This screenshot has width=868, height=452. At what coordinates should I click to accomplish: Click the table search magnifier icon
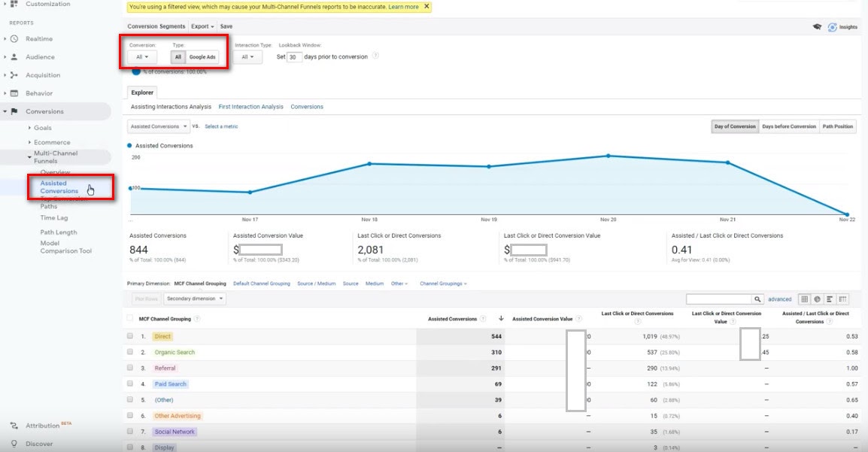tap(757, 299)
